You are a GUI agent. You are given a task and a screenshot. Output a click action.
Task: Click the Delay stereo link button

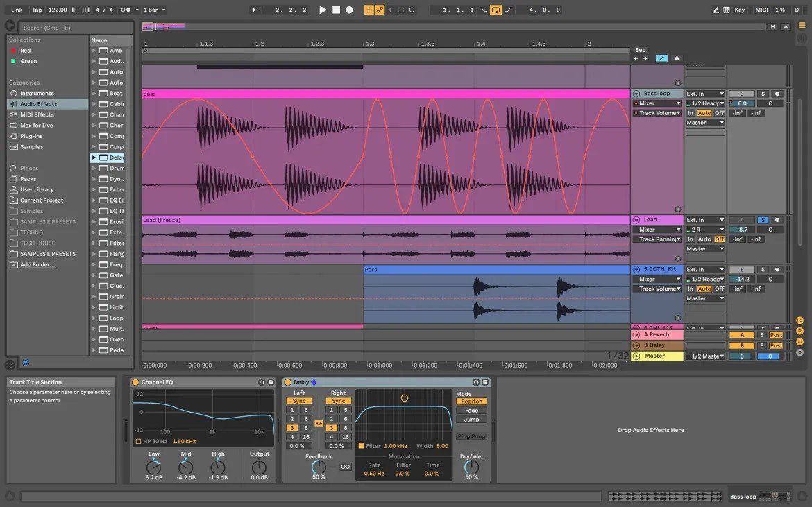pyautogui.click(x=319, y=423)
